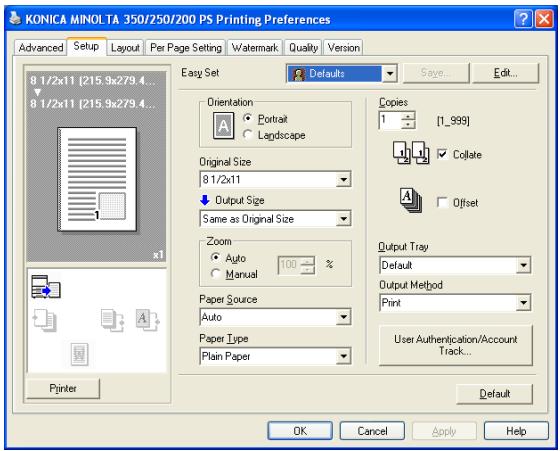Click the greyed letter A page icon

click(148, 320)
